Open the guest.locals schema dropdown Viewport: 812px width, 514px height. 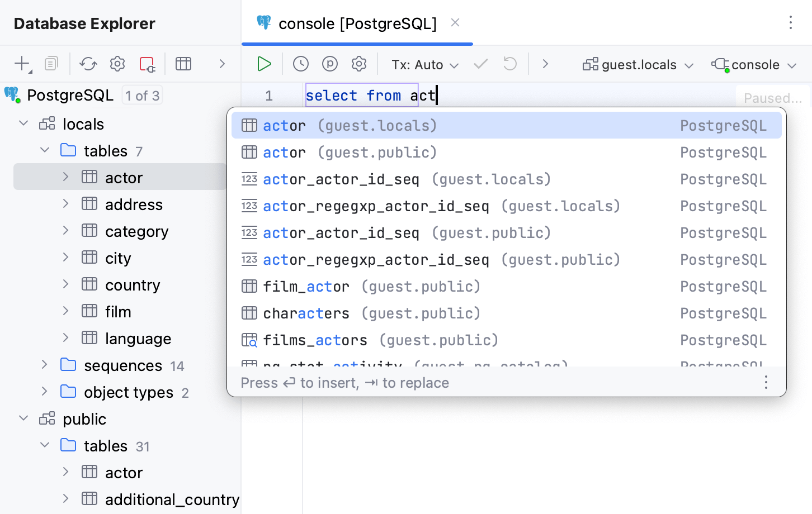pos(638,65)
